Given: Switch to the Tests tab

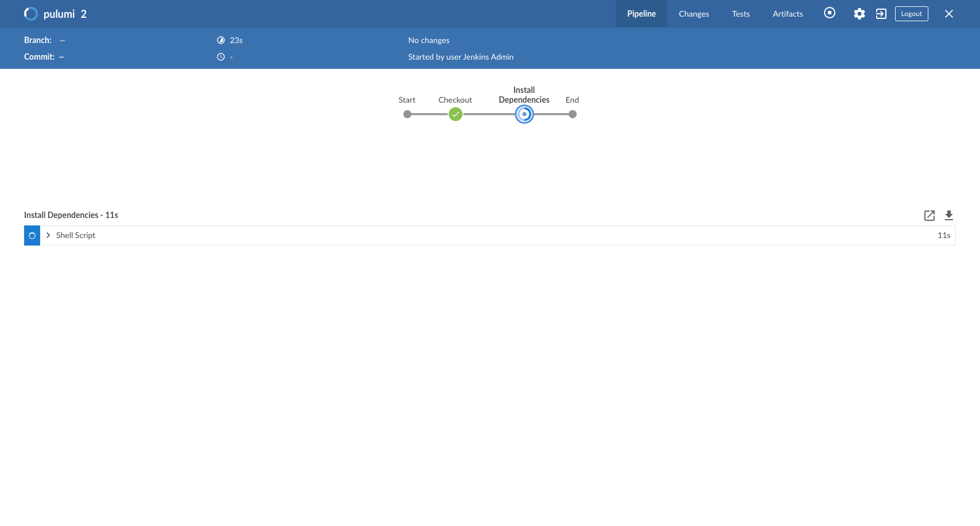Looking at the screenshot, I should click(741, 14).
